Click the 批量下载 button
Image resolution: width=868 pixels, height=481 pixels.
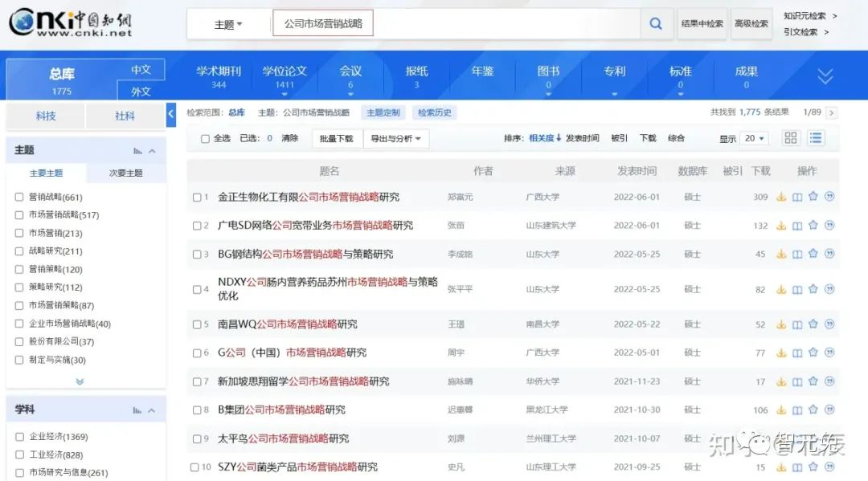(x=337, y=139)
